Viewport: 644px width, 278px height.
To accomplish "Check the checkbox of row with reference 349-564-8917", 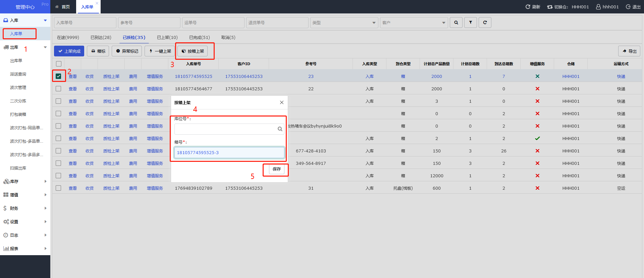I will [x=58, y=163].
